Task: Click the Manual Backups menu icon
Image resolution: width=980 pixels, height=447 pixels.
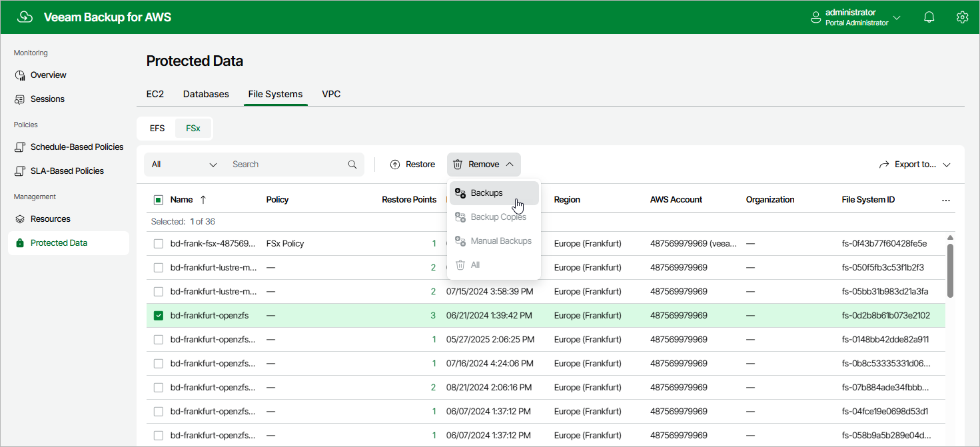Action: [x=460, y=241]
